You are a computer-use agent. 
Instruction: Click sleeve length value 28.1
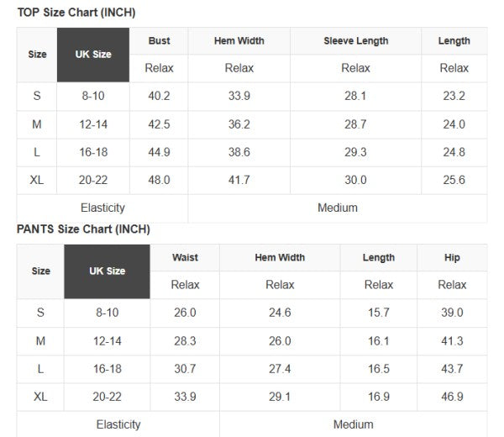(x=355, y=96)
